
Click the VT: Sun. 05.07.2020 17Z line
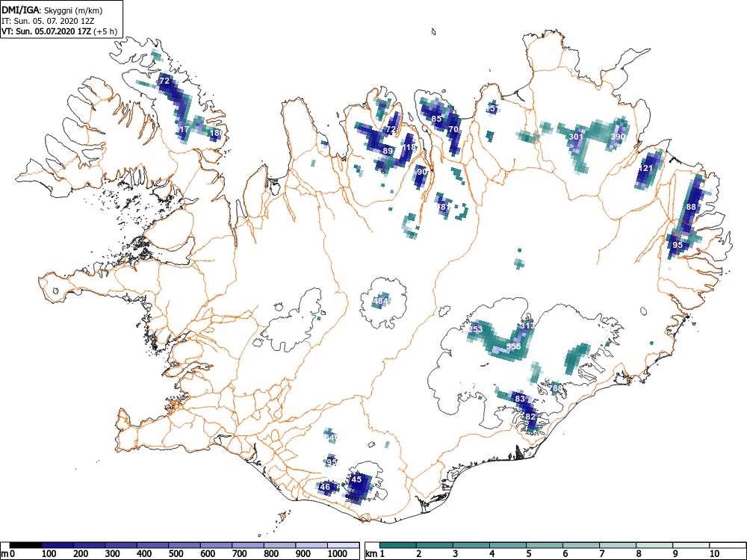pyautogui.click(x=59, y=31)
